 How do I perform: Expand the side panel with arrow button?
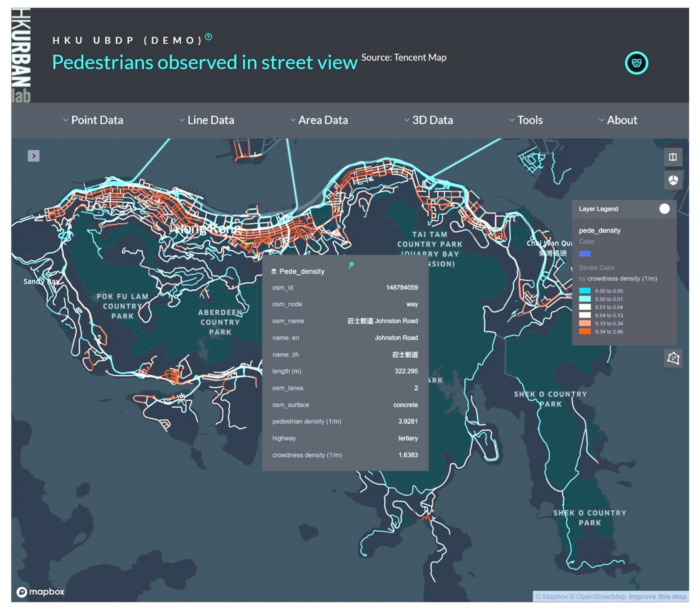33,156
